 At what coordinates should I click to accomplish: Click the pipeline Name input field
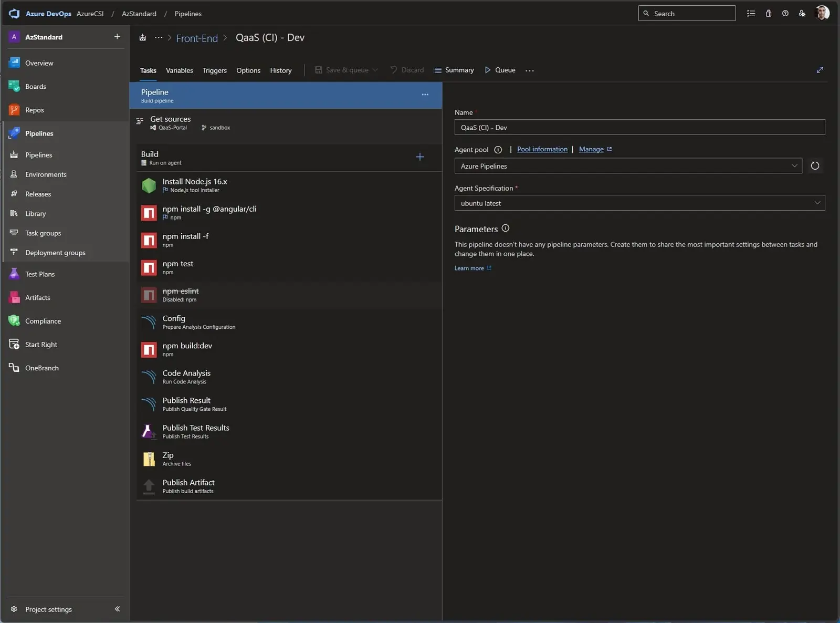pyautogui.click(x=639, y=127)
